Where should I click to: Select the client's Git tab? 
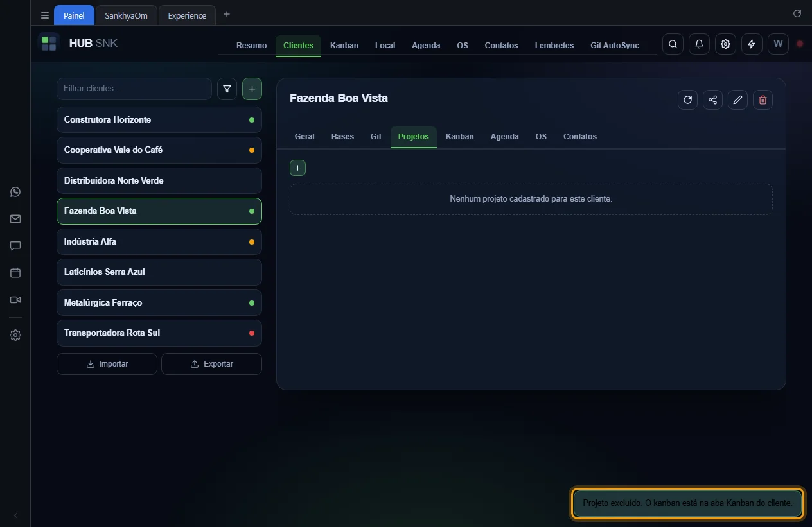(x=376, y=137)
